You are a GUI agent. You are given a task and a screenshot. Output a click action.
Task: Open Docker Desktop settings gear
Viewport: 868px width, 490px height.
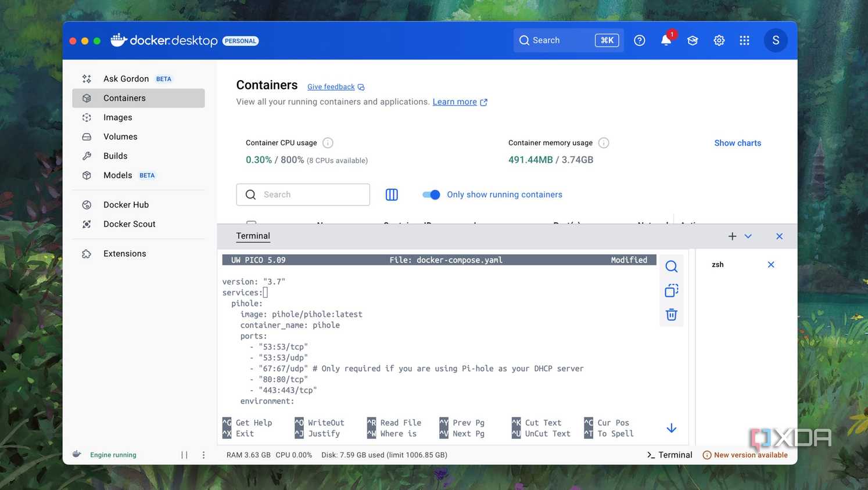pos(719,40)
